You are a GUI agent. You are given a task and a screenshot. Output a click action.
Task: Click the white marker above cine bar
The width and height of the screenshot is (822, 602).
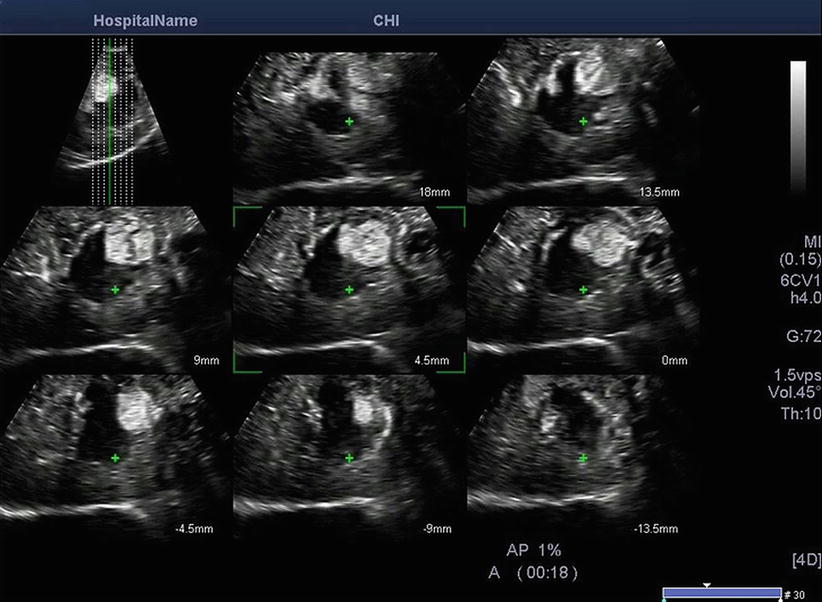(707, 584)
